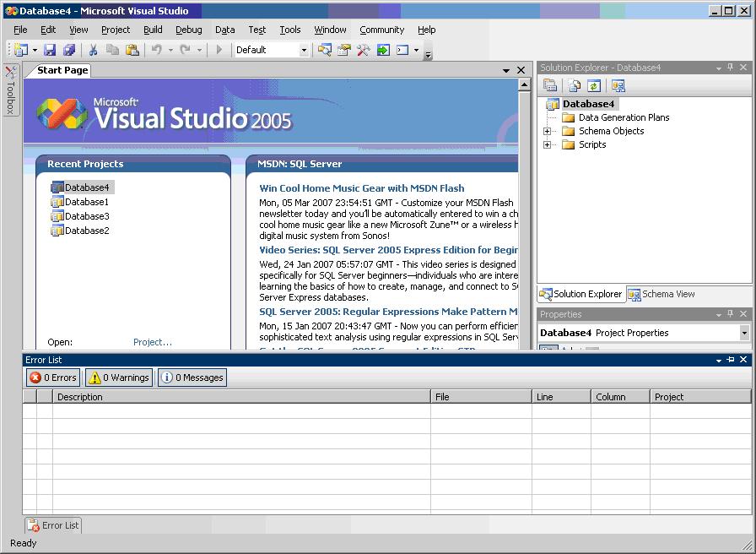Toggle auto-hide pin on Solution Explorer
This screenshot has height=554, width=756.
pos(731,68)
